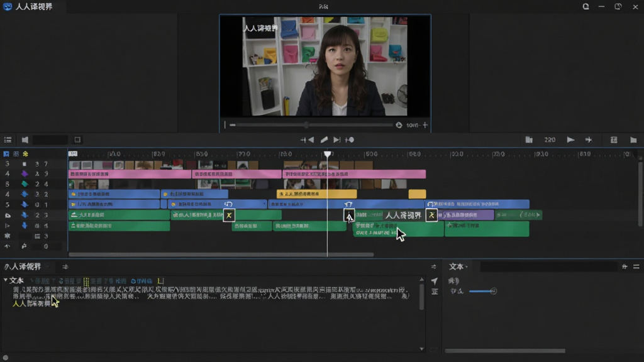This screenshot has width=644, height=362.
Task: Click the 文本 header in the right panel
Action: click(456, 266)
